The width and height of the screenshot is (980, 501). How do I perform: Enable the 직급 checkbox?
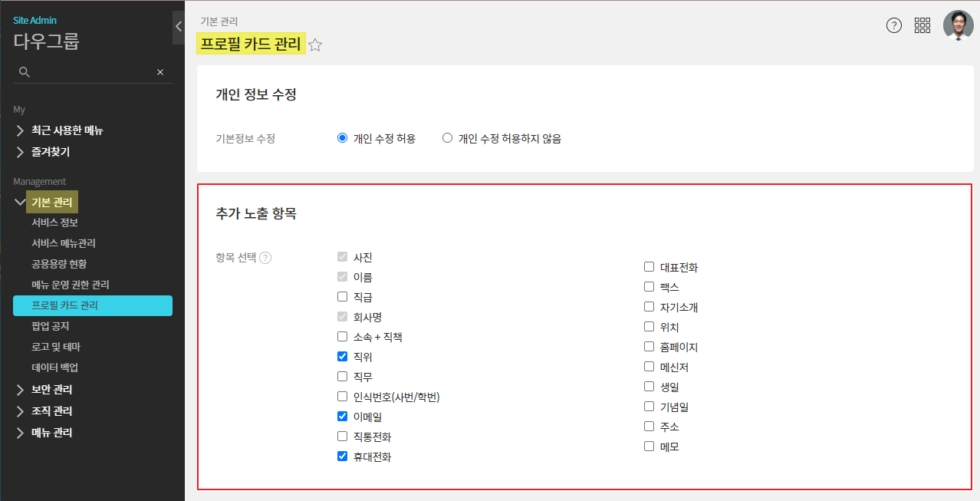[343, 297]
